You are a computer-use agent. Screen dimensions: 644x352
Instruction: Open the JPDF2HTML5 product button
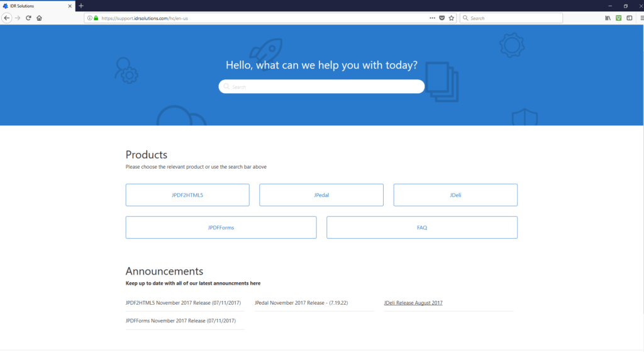(187, 195)
